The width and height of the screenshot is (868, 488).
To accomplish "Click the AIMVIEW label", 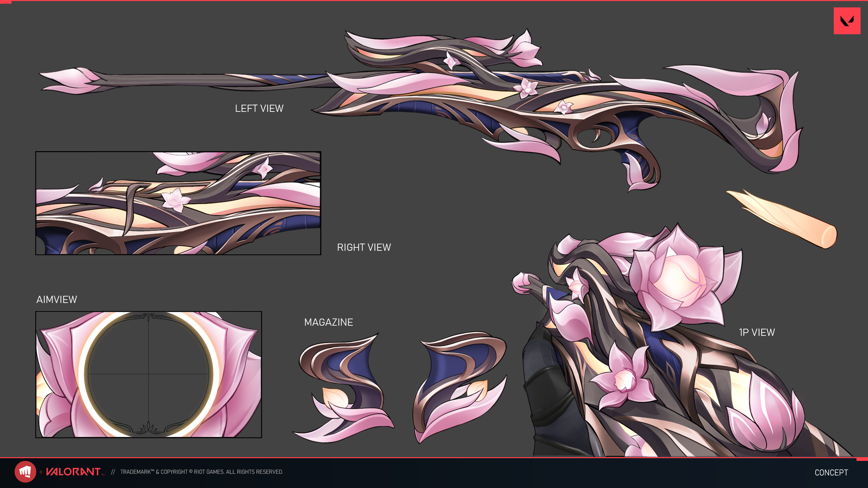I will click(x=57, y=300).
